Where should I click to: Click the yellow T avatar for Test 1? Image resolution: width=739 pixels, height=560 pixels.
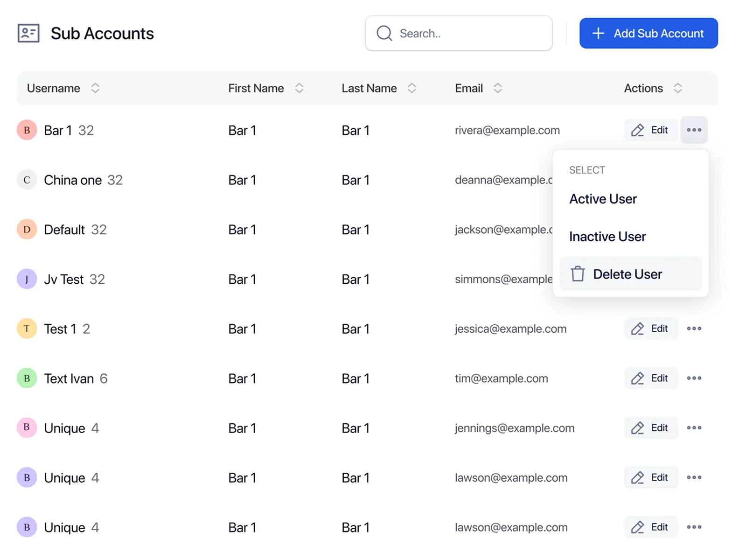27,329
